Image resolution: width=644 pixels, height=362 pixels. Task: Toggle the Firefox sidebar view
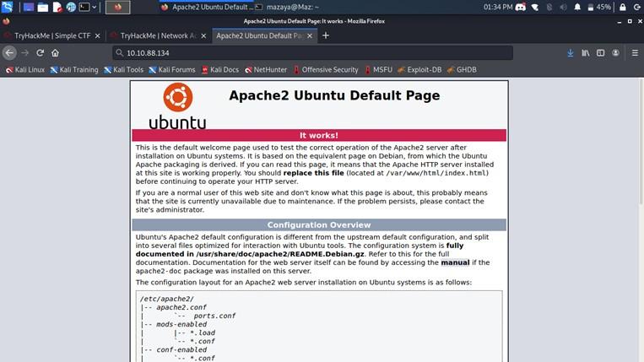tap(599, 52)
